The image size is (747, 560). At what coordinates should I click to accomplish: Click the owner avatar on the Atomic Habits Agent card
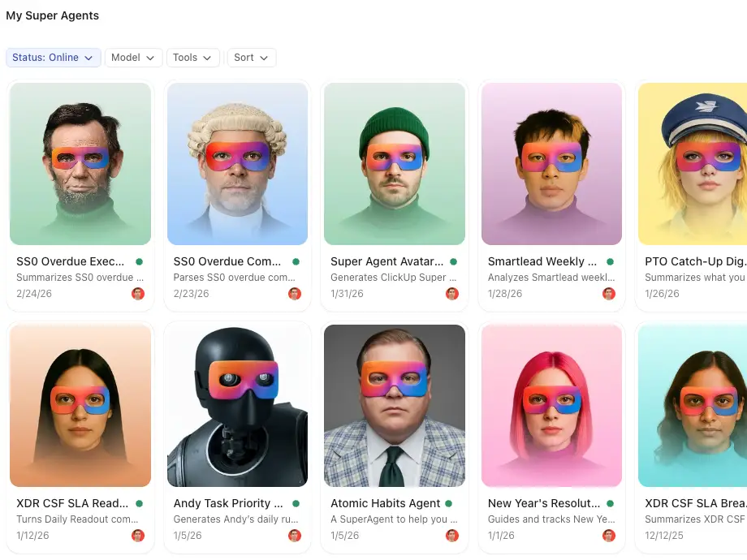(x=452, y=536)
